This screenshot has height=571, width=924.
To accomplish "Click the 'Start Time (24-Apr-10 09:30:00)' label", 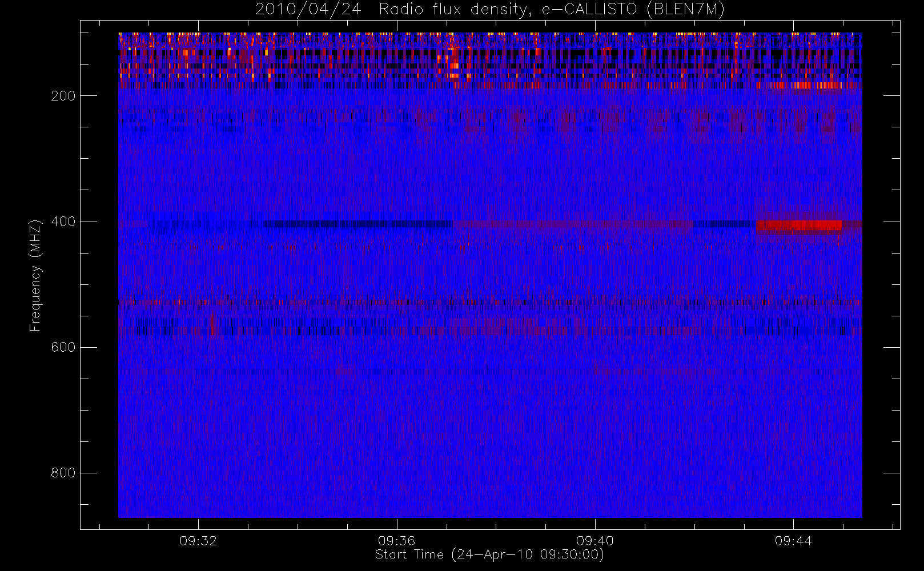I will (489, 554).
